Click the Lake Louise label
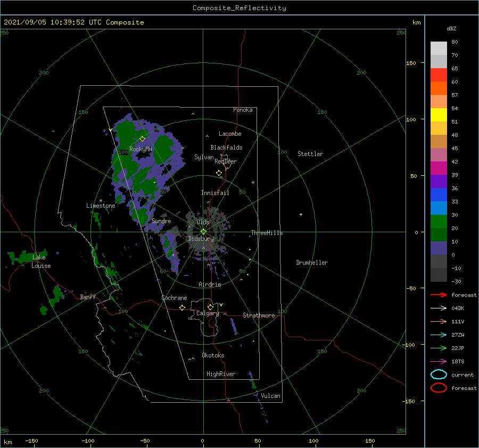 point(41,262)
